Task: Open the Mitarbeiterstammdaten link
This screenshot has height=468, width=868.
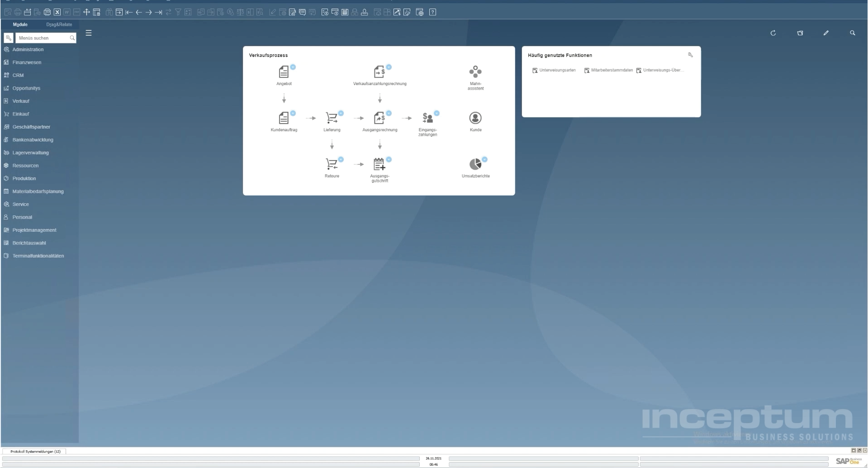Action: (608, 70)
